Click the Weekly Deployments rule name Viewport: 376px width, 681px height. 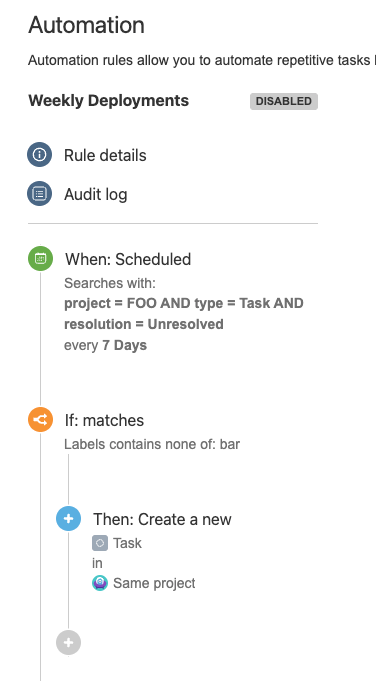click(109, 101)
